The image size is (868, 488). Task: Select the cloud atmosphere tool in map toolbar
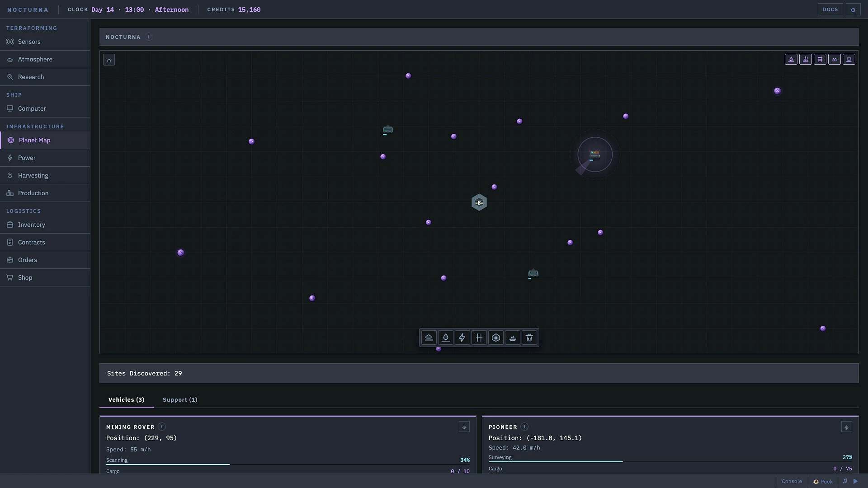coord(429,338)
